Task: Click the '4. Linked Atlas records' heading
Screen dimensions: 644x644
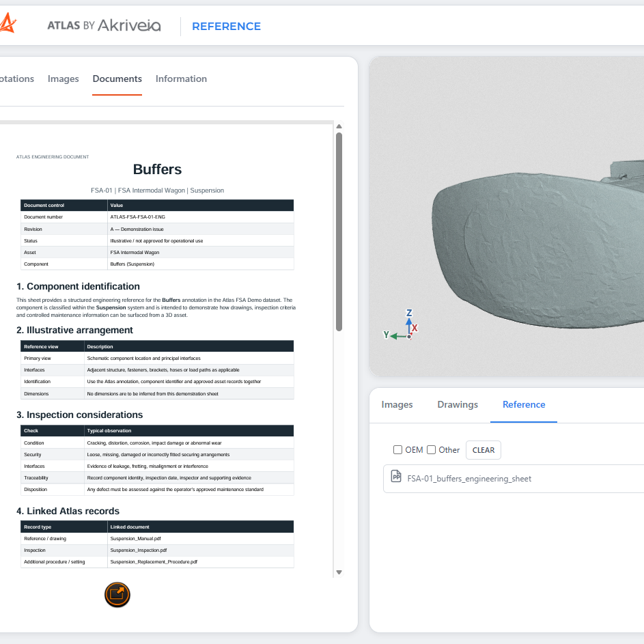Action: click(x=68, y=511)
